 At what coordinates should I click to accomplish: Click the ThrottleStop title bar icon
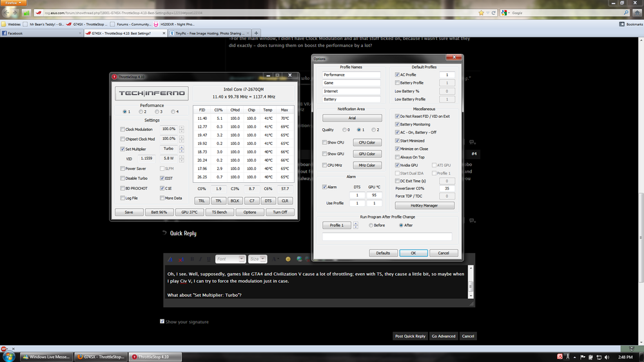[115, 77]
